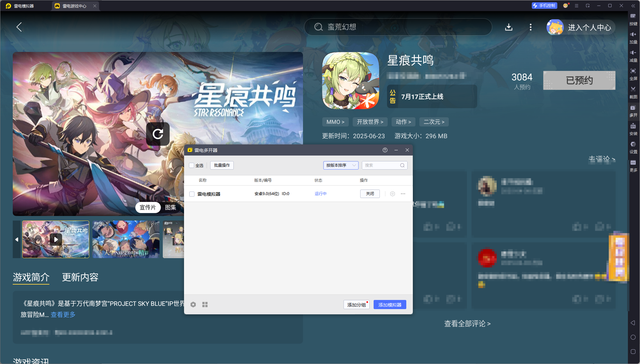Expand the MMO > category tag

pyautogui.click(x=335, y=122)
